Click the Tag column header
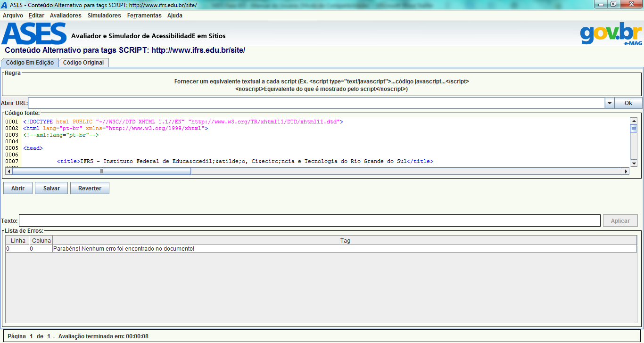This screenshot has width=644, height=343. click(345, 241)
